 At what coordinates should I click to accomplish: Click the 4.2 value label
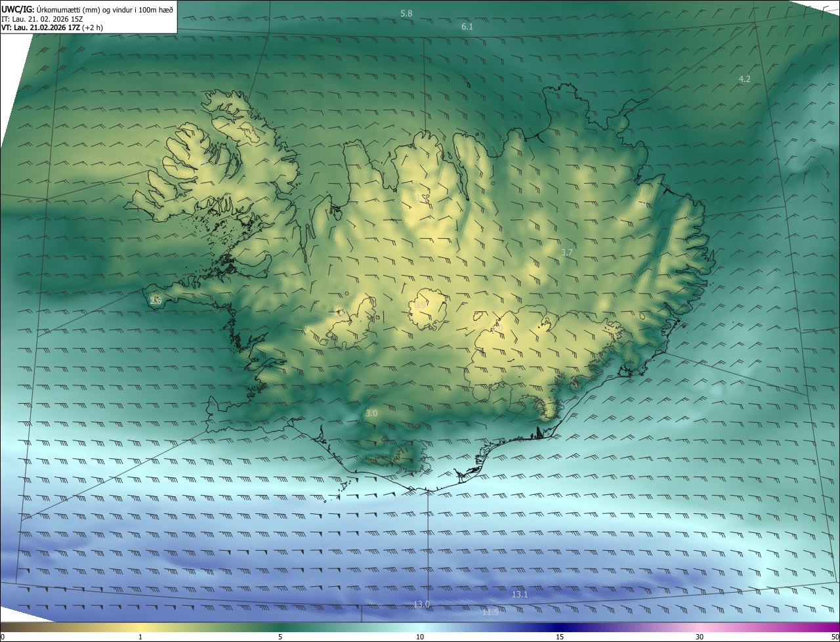pos(745,79)
